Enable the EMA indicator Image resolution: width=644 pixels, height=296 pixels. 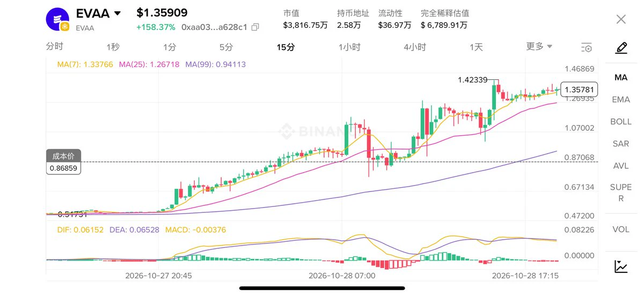[621, 100]
